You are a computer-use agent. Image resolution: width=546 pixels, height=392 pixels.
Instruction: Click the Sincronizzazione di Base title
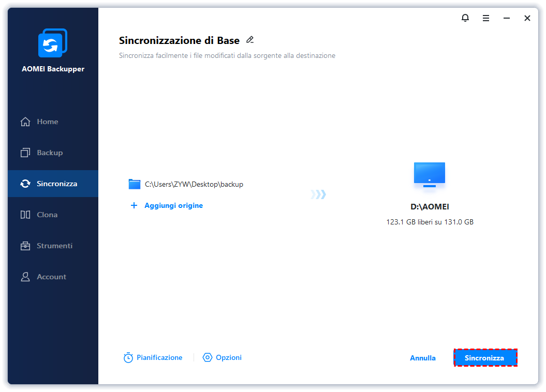pos(179,40)
